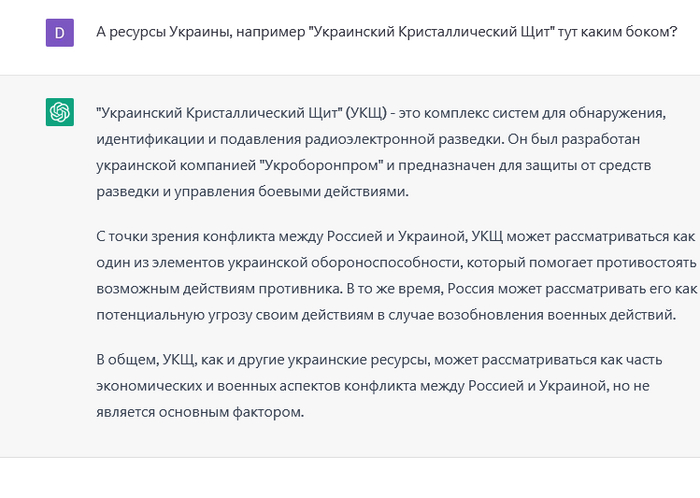Click the paragraph beginning "В общем, УКЩ"

[x=385, y=385]
